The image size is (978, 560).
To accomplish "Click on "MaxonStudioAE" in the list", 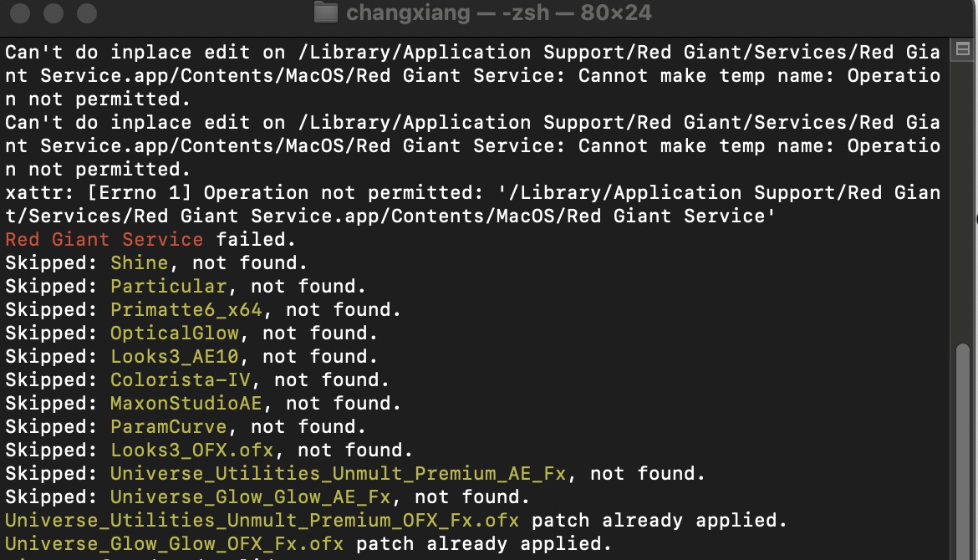I will click(x=186, y=404).
